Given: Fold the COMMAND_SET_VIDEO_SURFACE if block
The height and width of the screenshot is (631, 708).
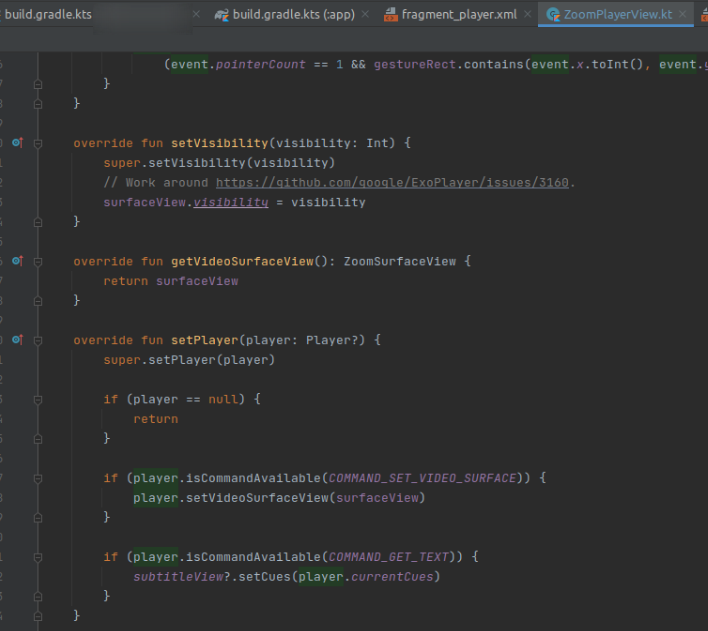Looking at the screenshot, I should coord(38,479).
